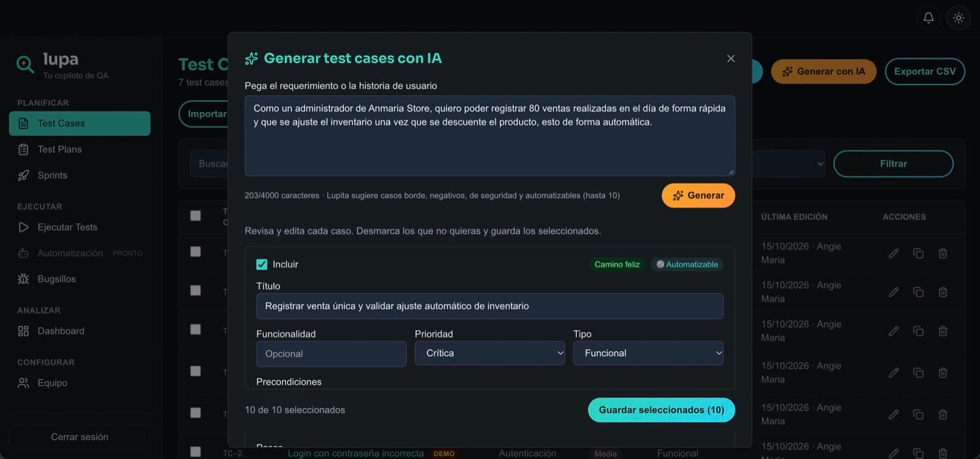This screenshot has width=980, height=459.
Task: Click the Bugsillos bug icon
Action: [x=23, y=279]
